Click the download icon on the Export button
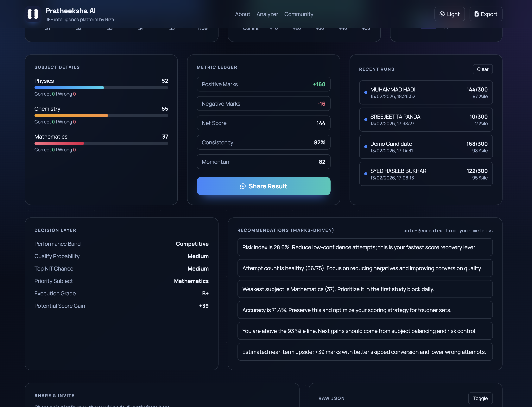This screenshot has height=407, width=532. (x=476, y=14)
